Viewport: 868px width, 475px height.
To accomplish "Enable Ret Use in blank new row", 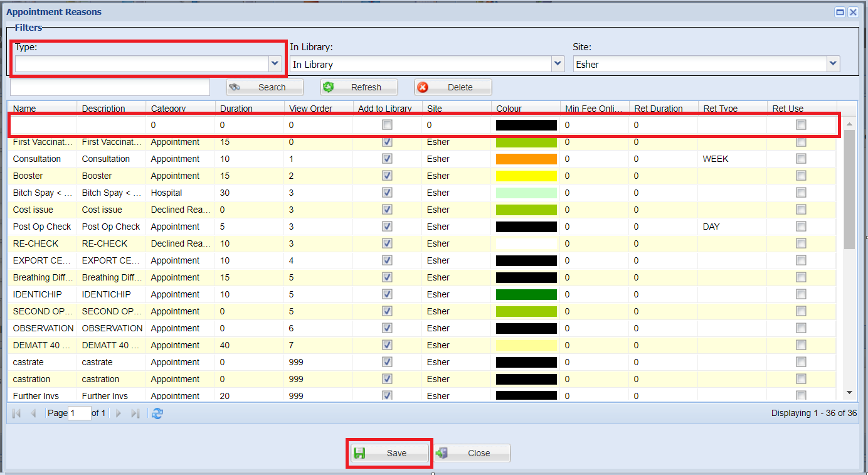I will (x=801, y=125).
